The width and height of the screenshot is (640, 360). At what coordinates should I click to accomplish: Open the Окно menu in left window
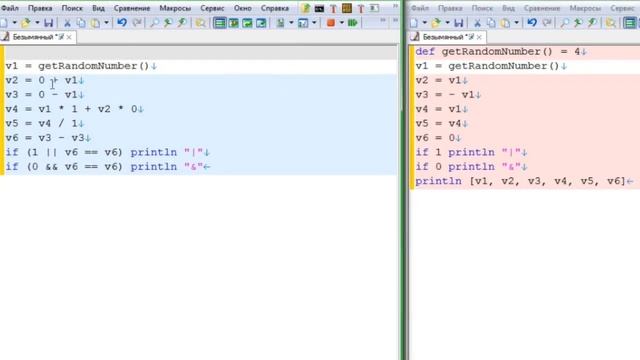pos(242,8)
